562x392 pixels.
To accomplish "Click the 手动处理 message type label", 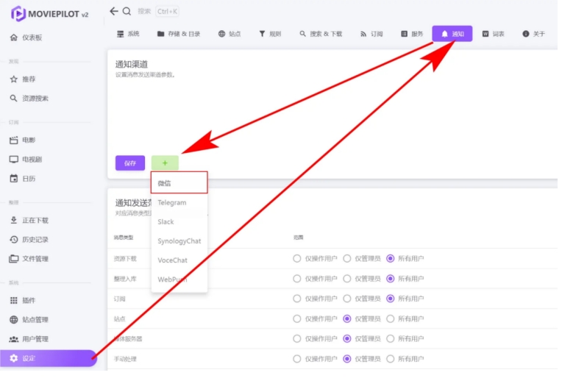I will tap(125, 359).
